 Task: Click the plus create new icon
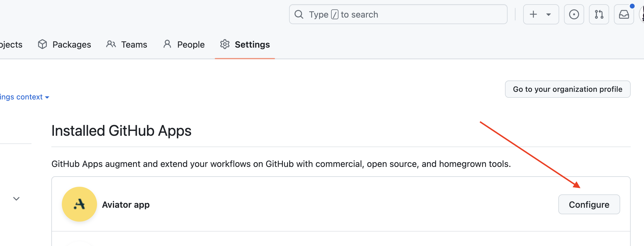coord(533,14)
